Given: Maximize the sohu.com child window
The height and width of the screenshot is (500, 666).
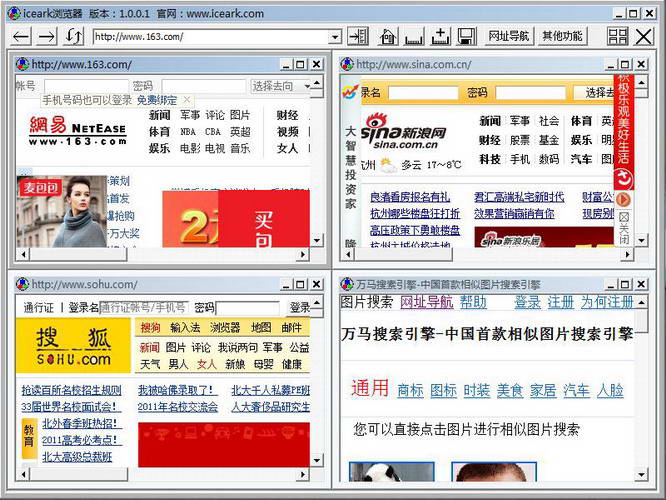Looking at the screenshot, I should (x=300, y=284).
